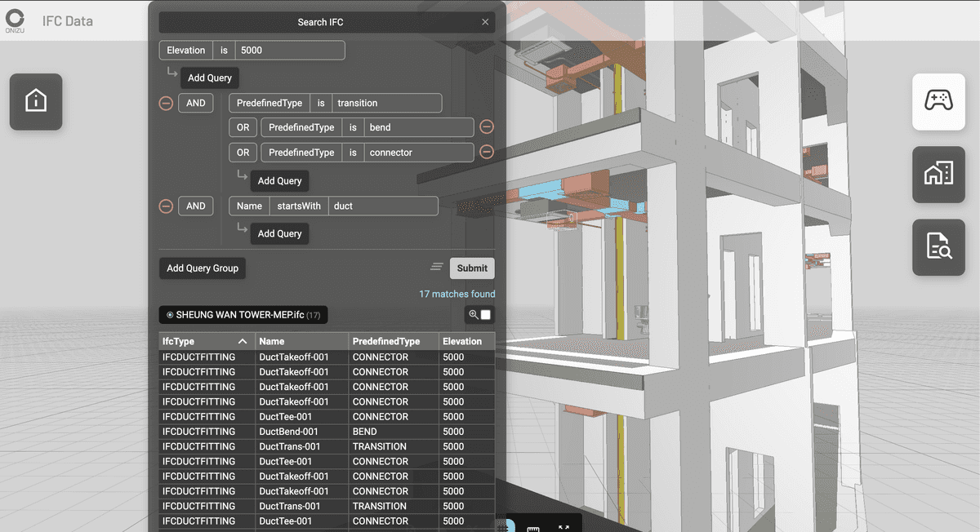Close the Search IFC panel
This screenshot has height=532, width=980.
click(485, 22)
